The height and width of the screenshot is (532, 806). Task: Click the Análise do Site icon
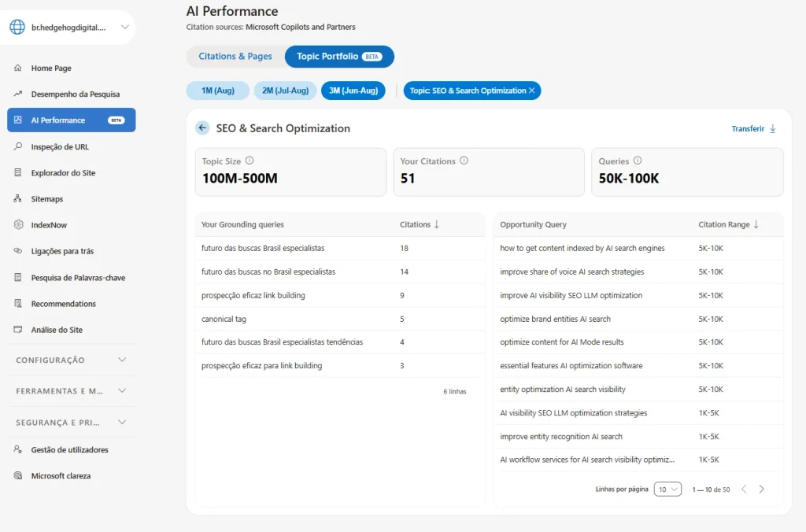pyautogui.click(x=18, y=330)
